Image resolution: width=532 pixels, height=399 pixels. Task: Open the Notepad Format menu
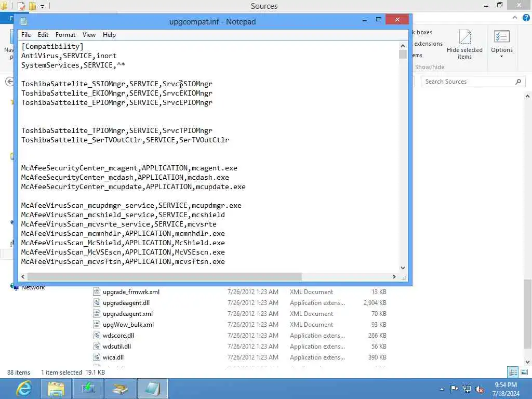click(x=65, y=35)
